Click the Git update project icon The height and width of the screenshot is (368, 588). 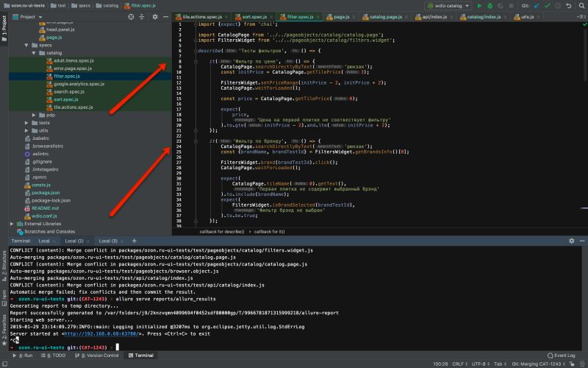pos(537,6)
